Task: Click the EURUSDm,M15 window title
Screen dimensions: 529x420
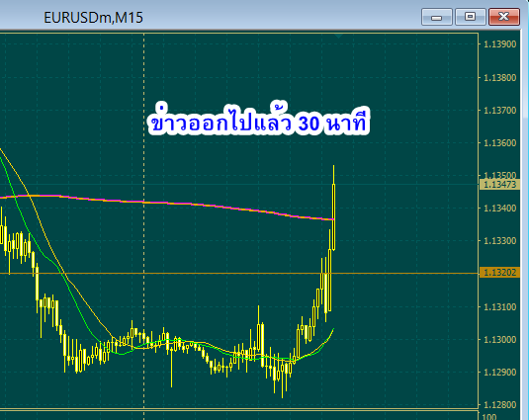Action: 94,18
